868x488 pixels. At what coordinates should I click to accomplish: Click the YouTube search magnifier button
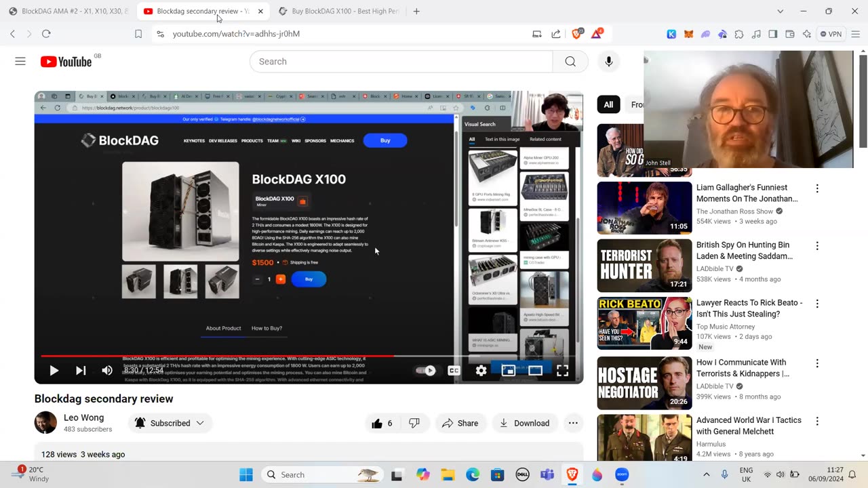(570, 62)
